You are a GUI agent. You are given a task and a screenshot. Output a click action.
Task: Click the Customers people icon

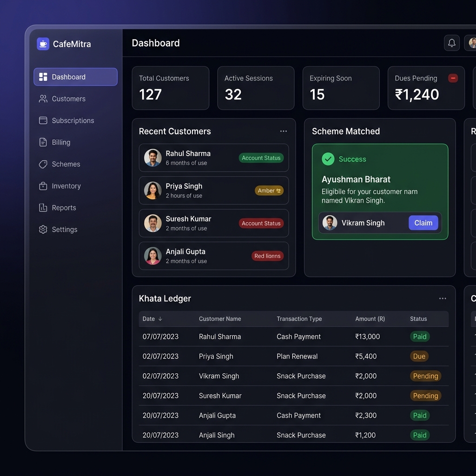click(43, 99)
